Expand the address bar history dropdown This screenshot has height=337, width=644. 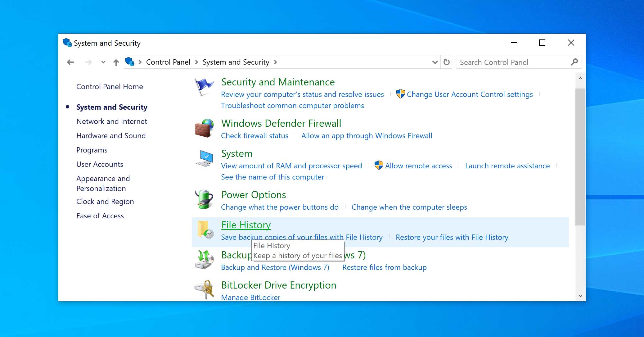[x=435, y=62]
